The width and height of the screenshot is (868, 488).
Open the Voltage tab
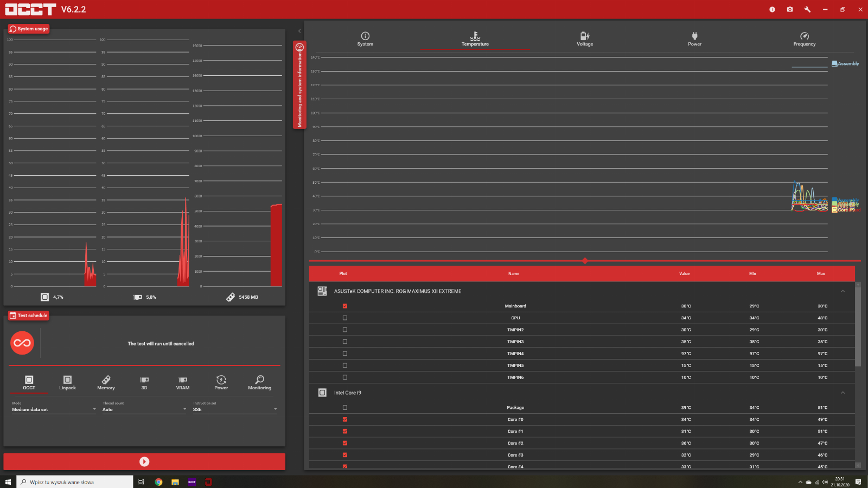[585, 39]
